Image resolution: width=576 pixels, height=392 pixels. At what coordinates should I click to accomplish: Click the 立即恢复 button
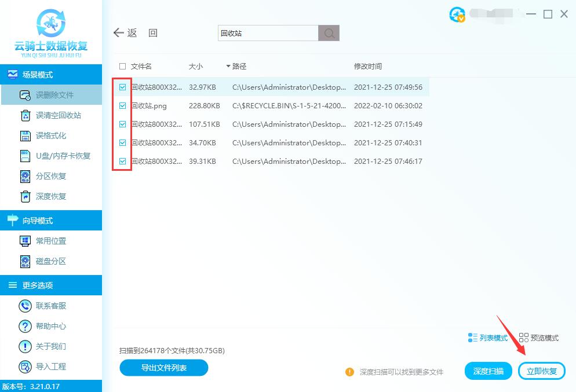[x=541, y=372]
